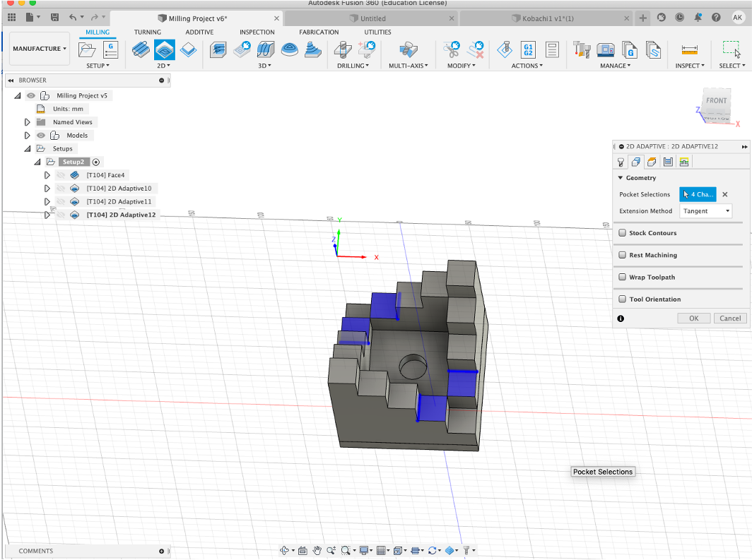Click the Post Process G1 G2 icon
Viewport: 752px width, 560px height.
(528, 49)
